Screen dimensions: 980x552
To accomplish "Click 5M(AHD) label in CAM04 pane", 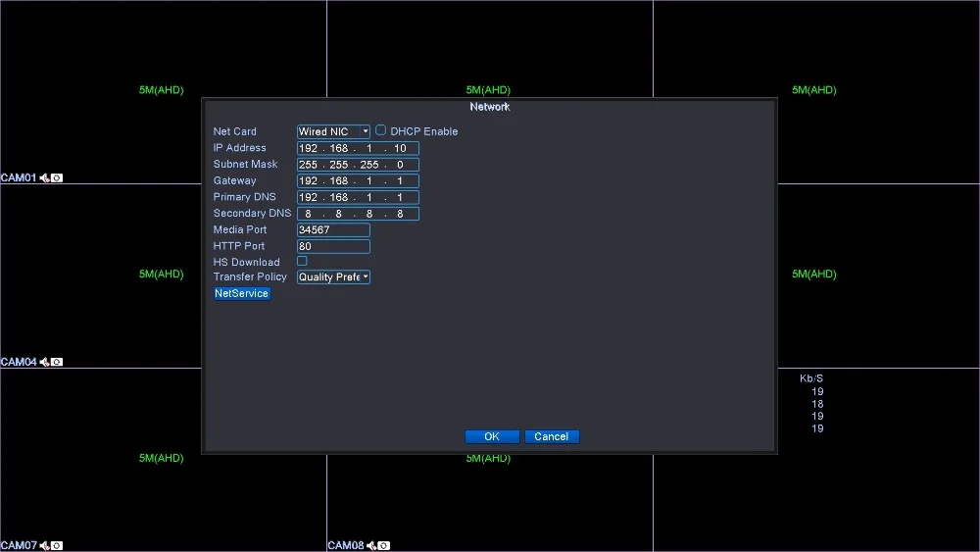I will (x=162, y=274).
